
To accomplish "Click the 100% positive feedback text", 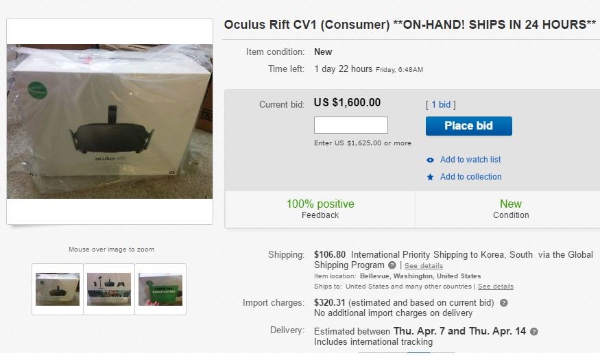I will [320, 204].
